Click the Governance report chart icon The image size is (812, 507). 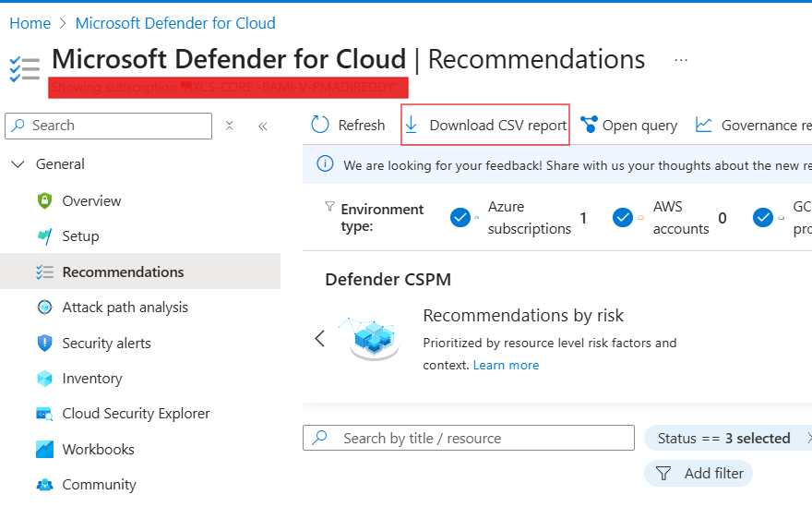(x=704, y=125)
